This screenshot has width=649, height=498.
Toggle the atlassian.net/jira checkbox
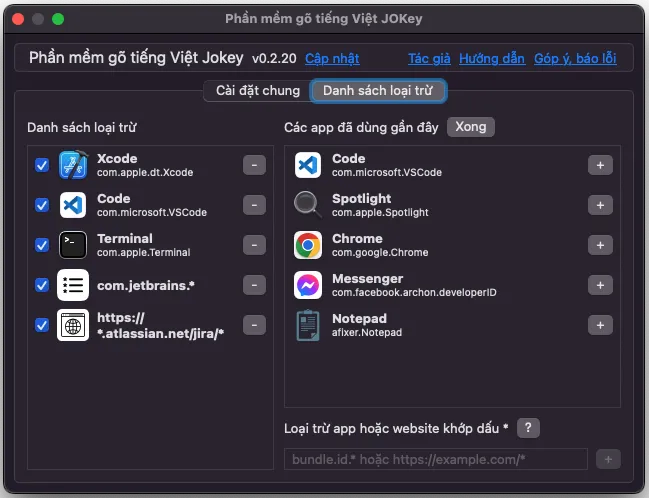tap(42, 325)
